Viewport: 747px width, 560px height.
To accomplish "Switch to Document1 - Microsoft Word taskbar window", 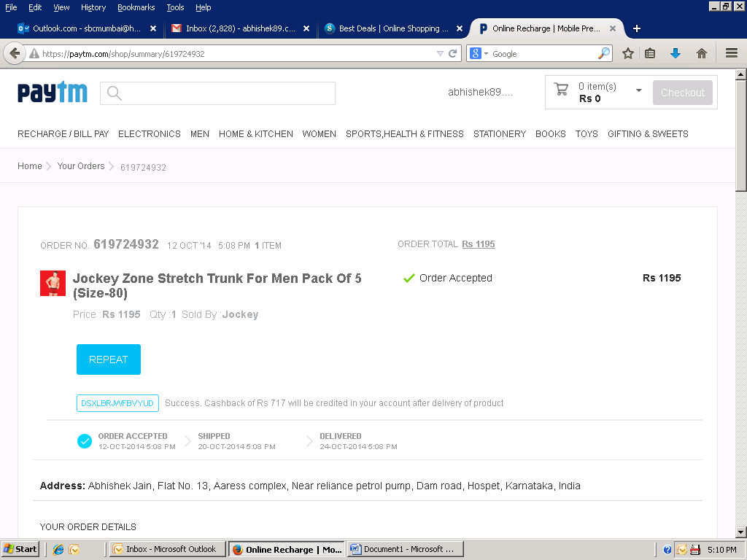I will (x=405, y=550).
